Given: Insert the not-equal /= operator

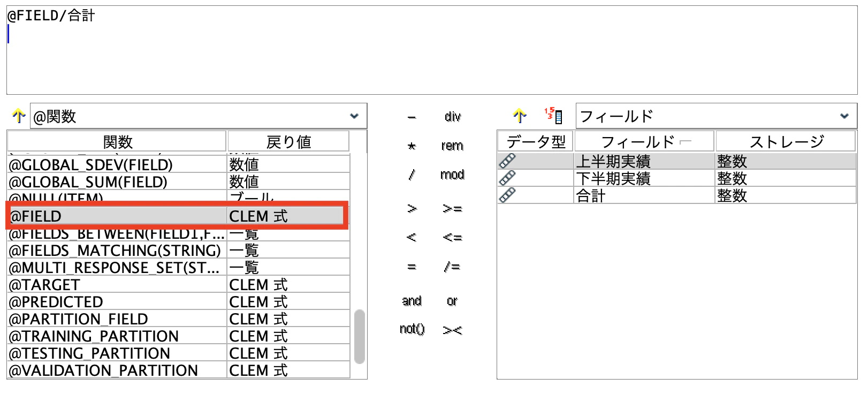Looking at the screenshot, I should [452, 267].
